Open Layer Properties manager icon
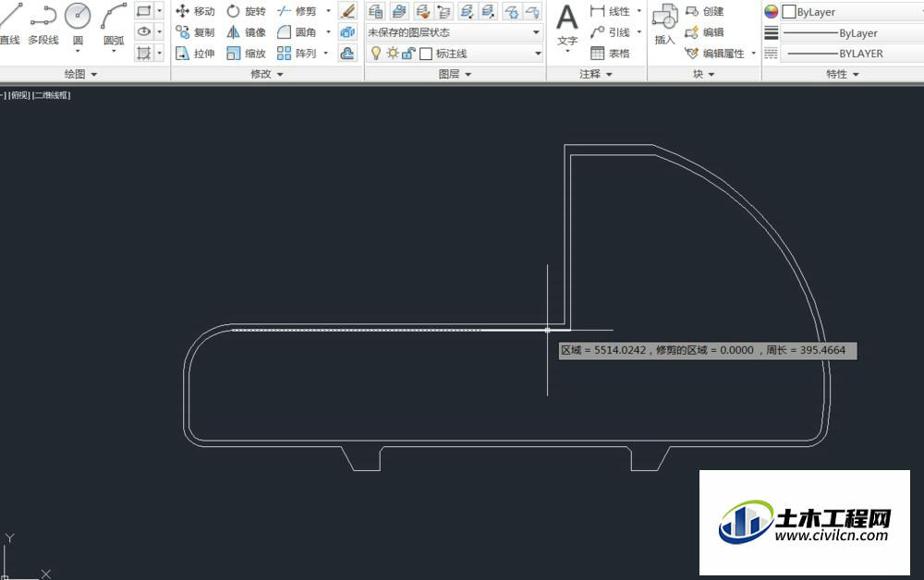 coord(375,10)
